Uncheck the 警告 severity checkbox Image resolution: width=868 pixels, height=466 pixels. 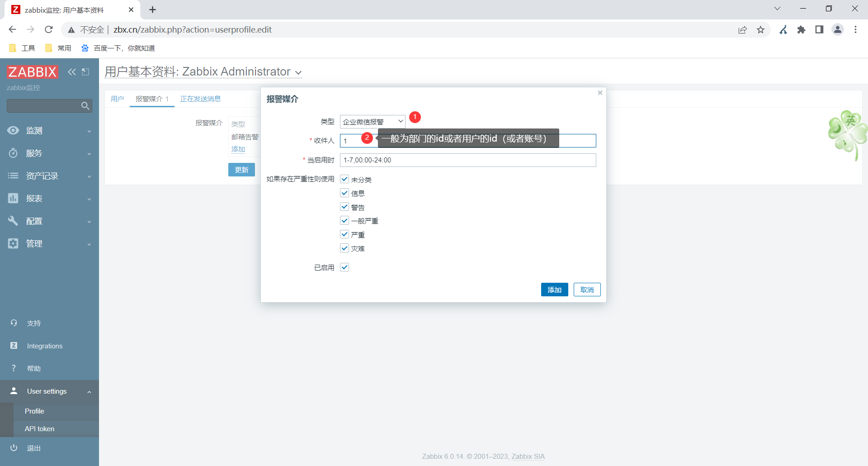(344, 207)
